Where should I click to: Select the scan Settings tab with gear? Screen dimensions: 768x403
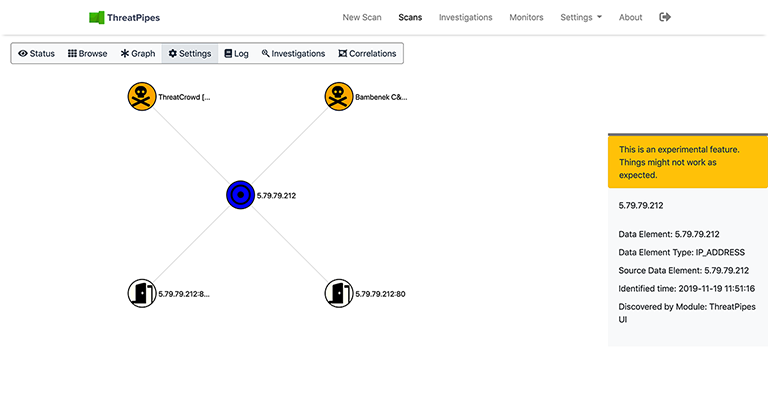point(189,53)
